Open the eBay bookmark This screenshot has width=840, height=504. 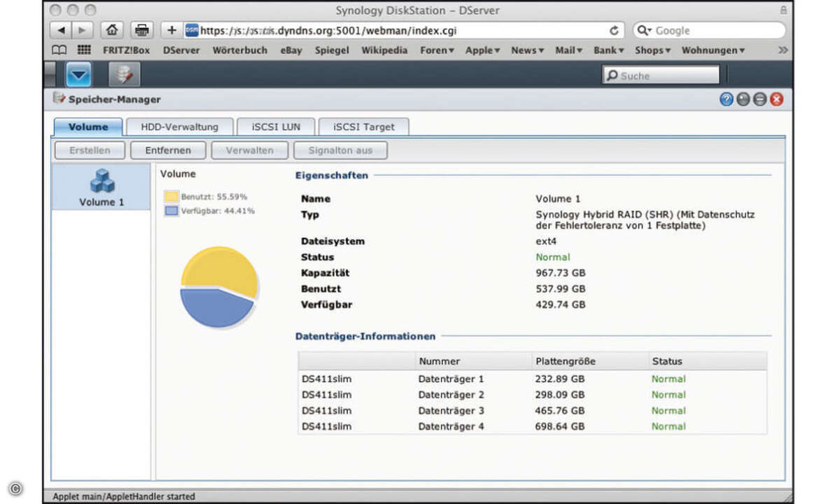point(291,50)
